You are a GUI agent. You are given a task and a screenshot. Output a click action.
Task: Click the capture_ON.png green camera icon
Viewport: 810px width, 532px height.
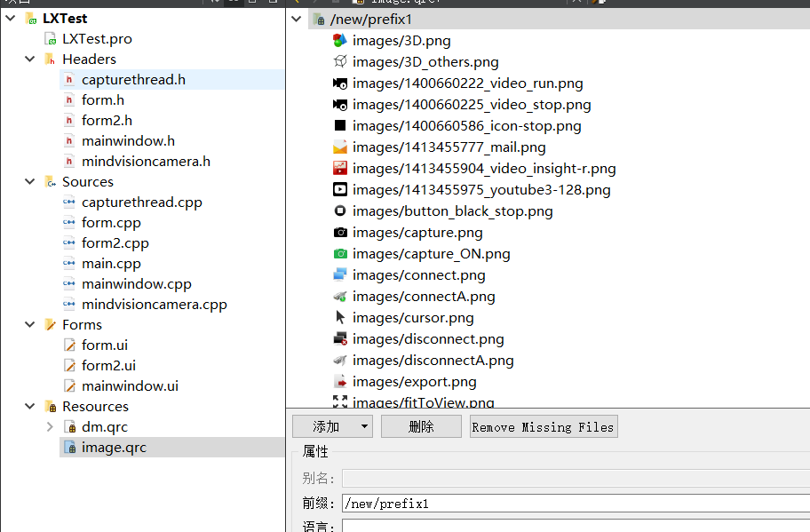(340, 254)
